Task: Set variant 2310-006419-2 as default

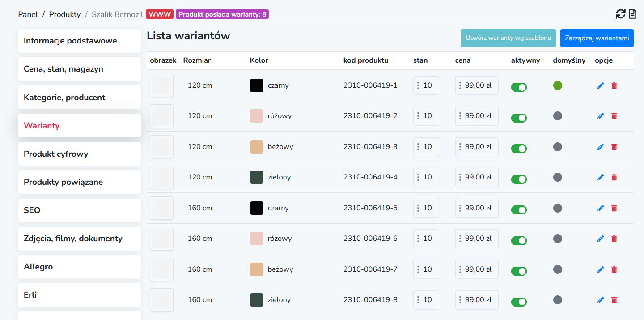Action: (x=558, y=116)
